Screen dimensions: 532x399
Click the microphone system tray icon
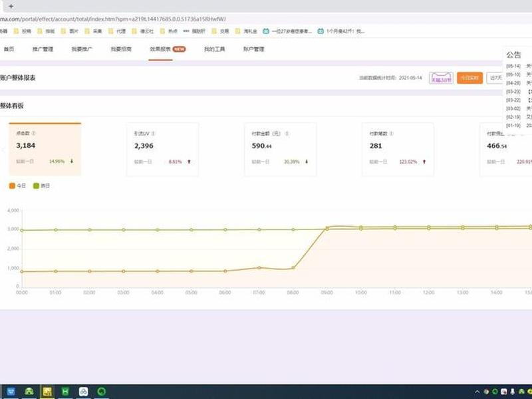click(512, 392)
